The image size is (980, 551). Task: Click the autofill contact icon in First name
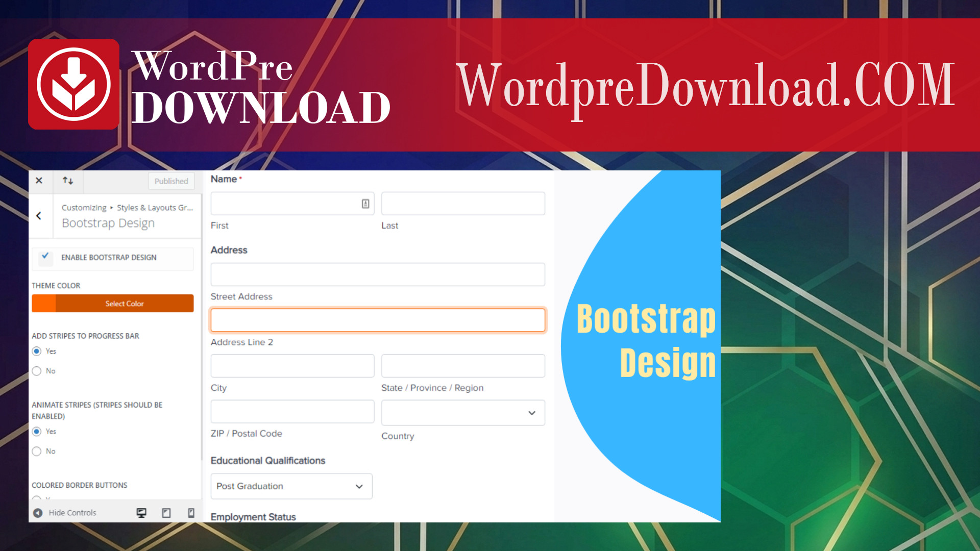(365, 204)
